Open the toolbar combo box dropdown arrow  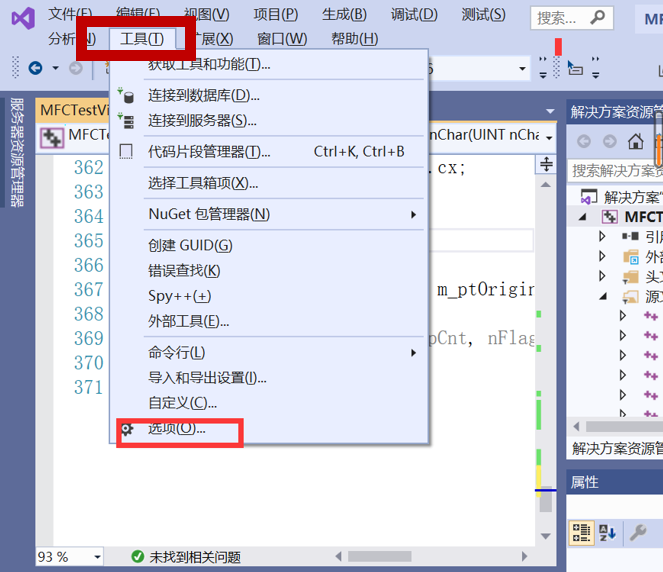pos(523,68)
